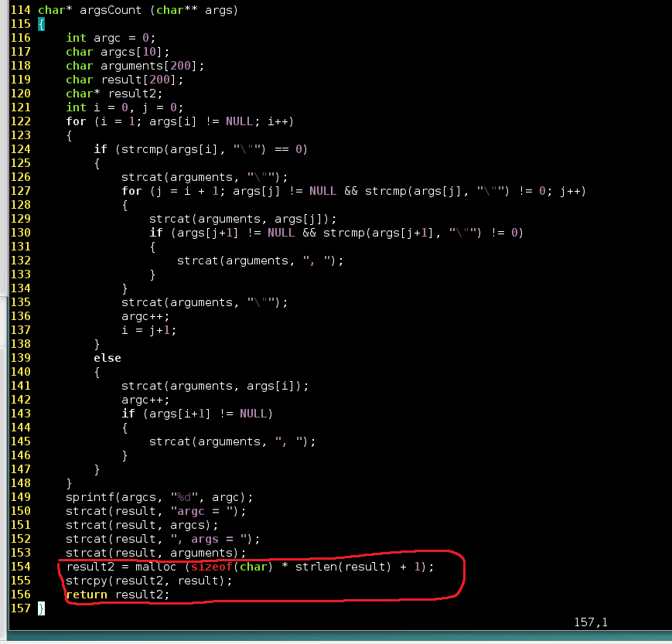Click 'strcat(result, argcs);' line
The height and width of the screenshot is (644, 672).
[x=142, y=525]
